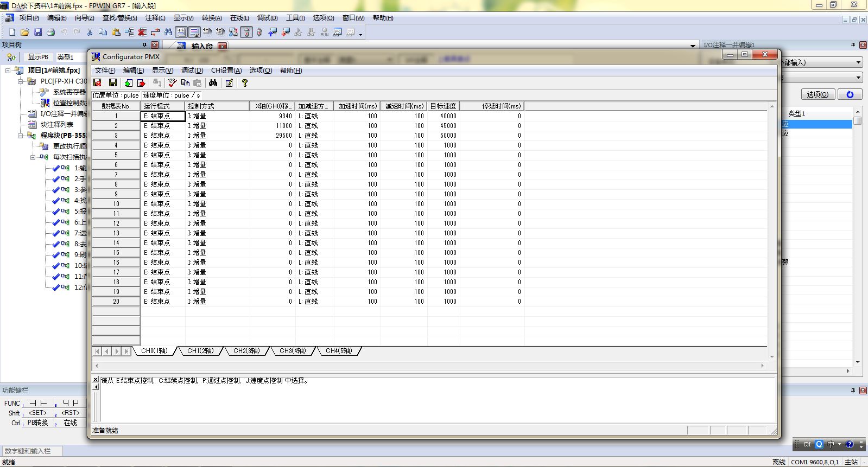Click the last-sheet navigation arrow beside CH0 tab
The image size is (868, 467).
pyautogui.click(x=126, y=351)
